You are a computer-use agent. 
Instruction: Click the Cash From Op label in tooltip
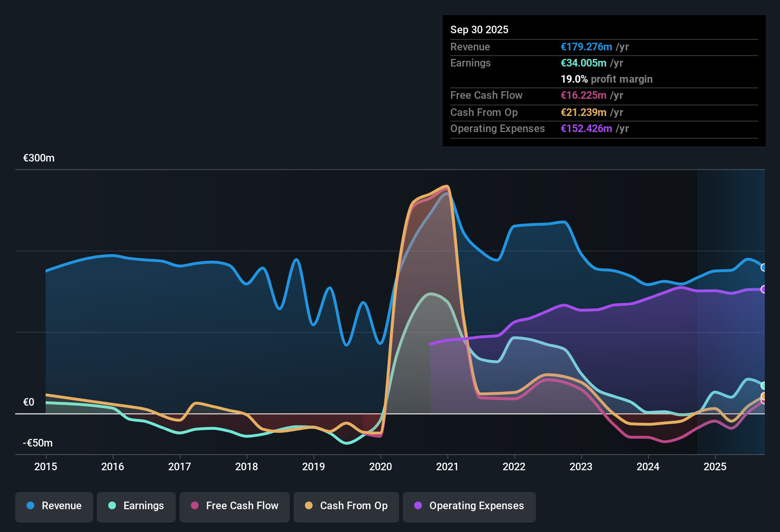(484, 112)
